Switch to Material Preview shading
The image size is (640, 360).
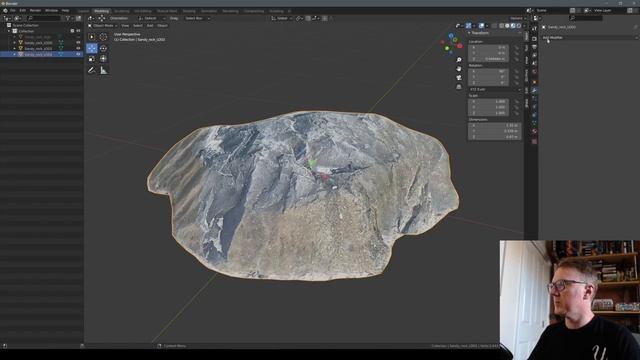click(513, 26)
